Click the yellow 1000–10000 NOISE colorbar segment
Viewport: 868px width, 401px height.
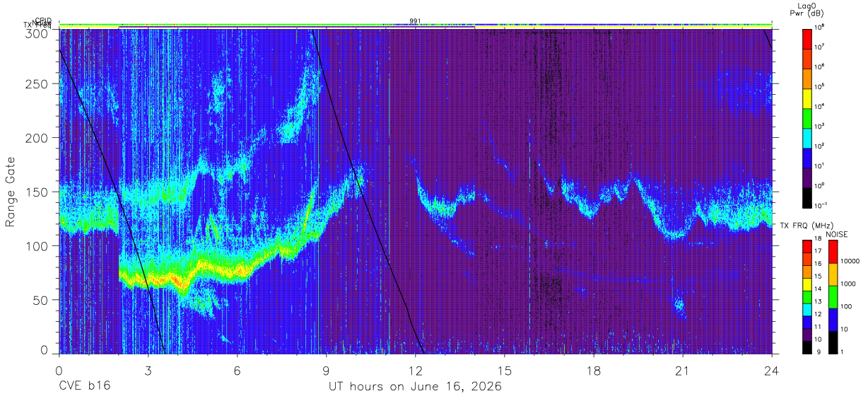pyautogui.click(x=833, y=274)
